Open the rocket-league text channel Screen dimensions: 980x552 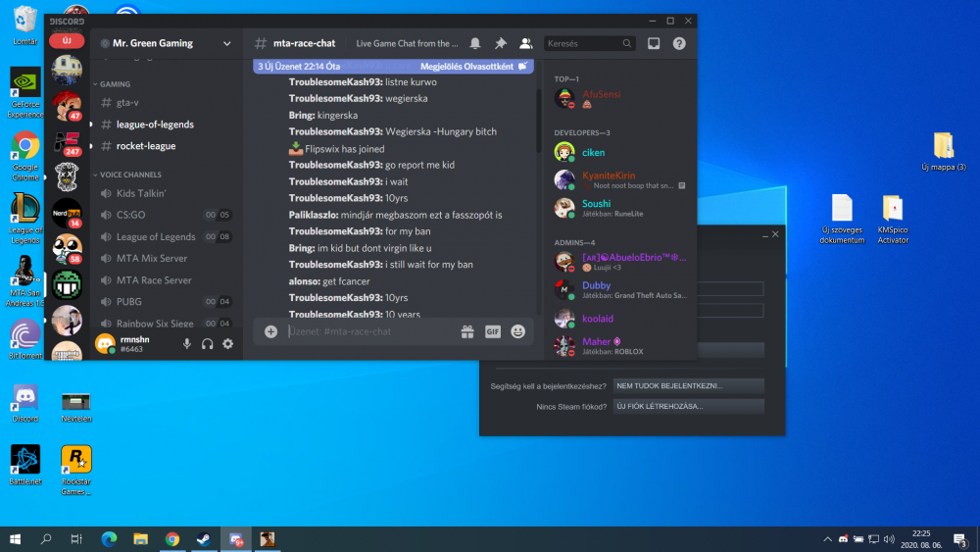point(146,146)
